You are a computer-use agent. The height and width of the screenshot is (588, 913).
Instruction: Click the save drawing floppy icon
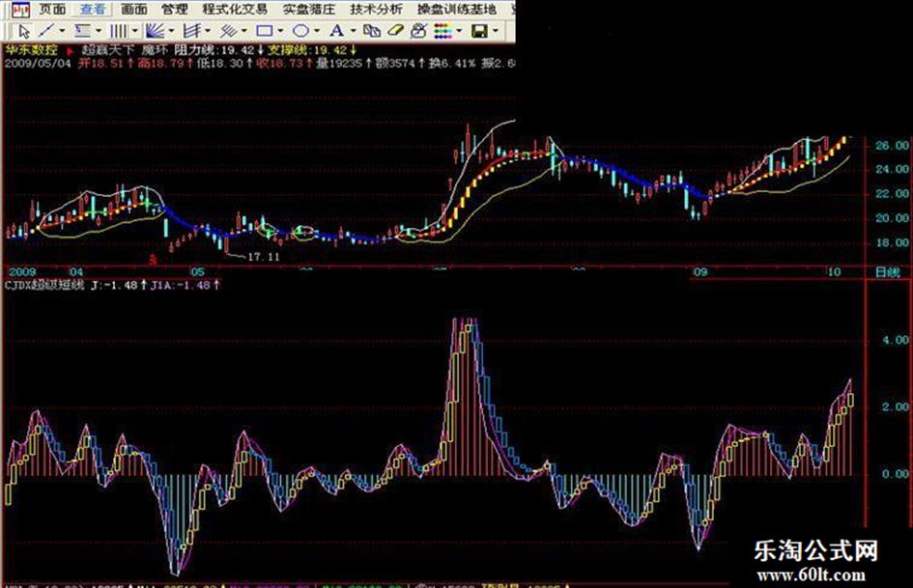tap(479, 31)
